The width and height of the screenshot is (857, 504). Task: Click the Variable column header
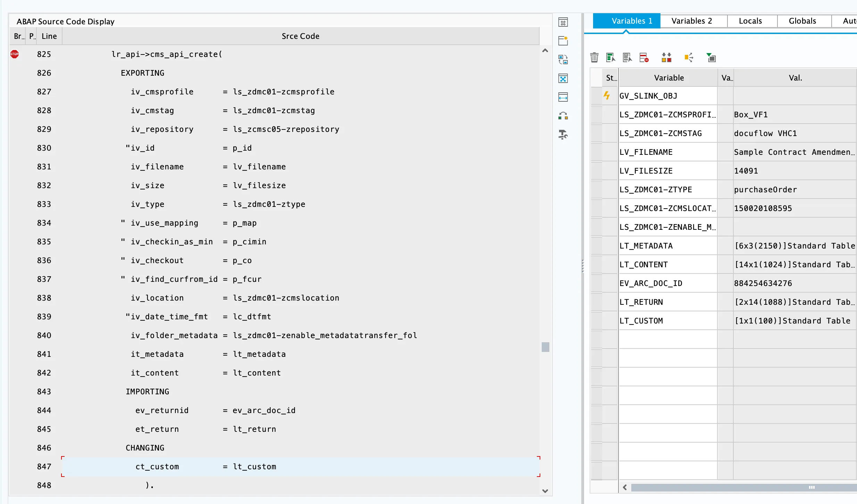[668, 78]
